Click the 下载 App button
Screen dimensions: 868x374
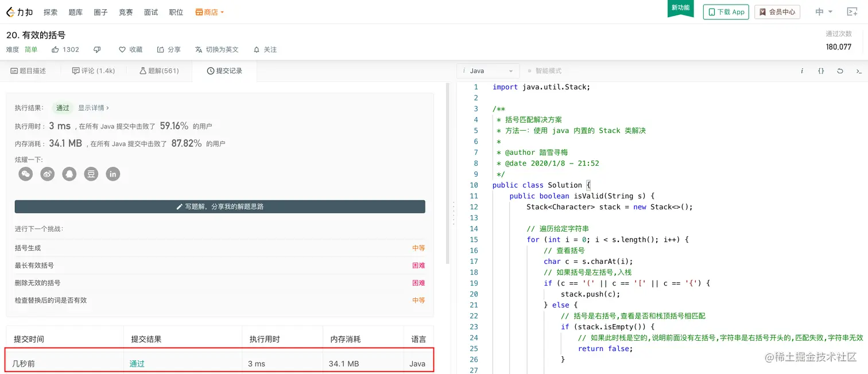pos(726,11)
